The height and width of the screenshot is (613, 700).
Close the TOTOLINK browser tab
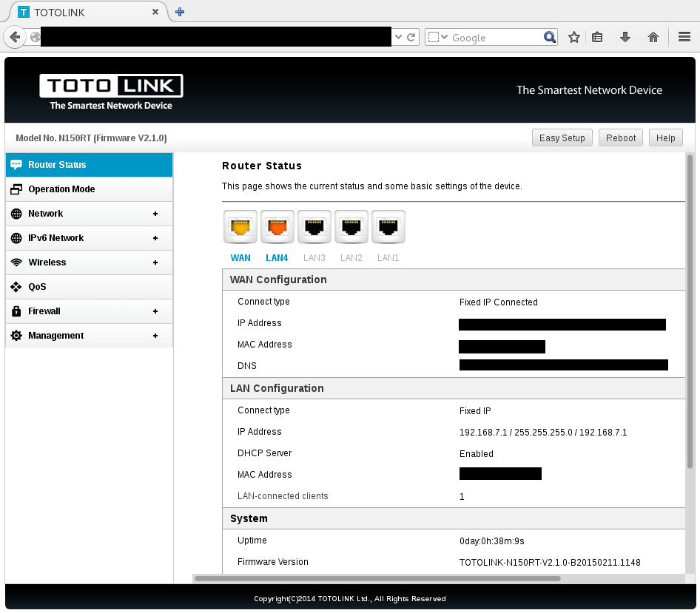tap(155, 12)
